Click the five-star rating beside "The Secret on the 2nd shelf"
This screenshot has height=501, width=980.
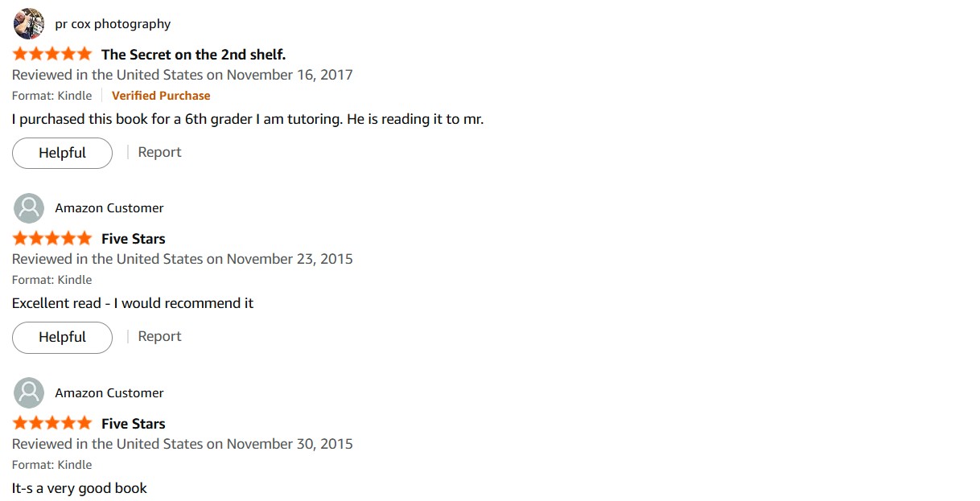tap(52, 55)
